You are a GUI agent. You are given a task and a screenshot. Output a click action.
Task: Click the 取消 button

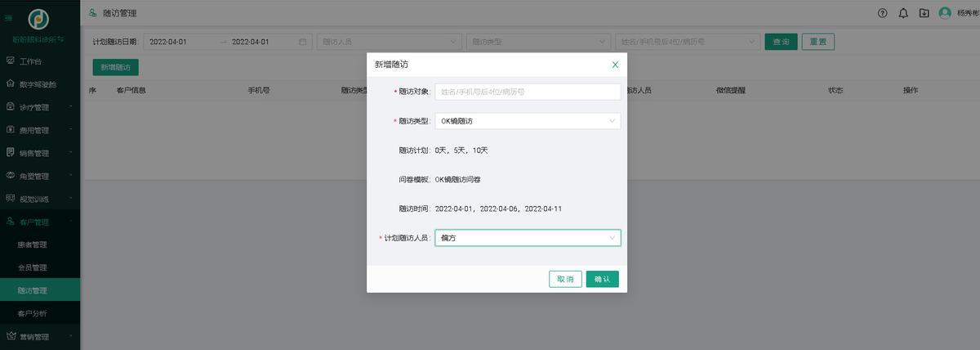coord(565,280)
